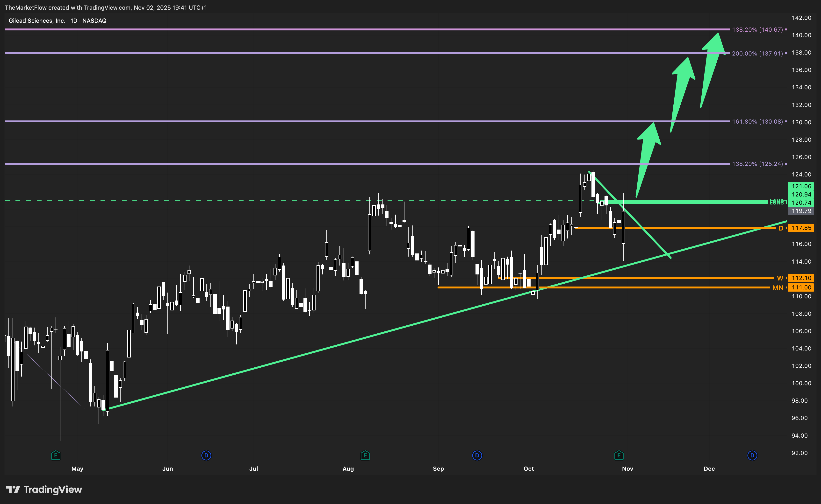Click the dividend D marker after December
The width and height of the screenshot is (821, 504).
(x=752, y=455)
